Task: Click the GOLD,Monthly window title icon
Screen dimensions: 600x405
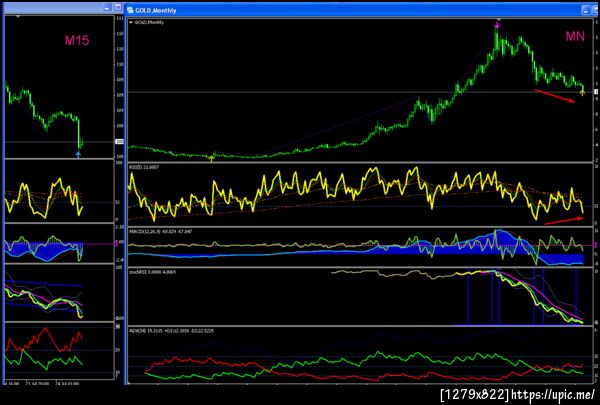Action: [x=130, y=10]
